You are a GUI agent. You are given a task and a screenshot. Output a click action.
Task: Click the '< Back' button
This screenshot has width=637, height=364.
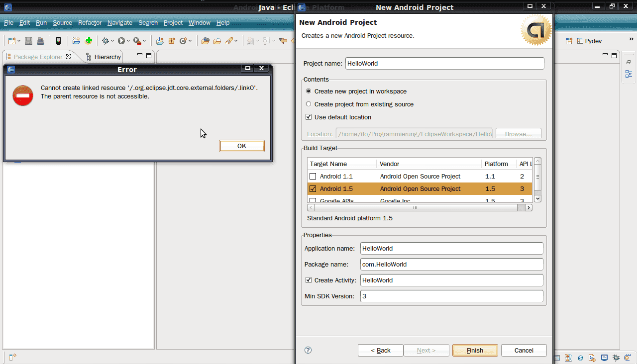tap(381, 350)
